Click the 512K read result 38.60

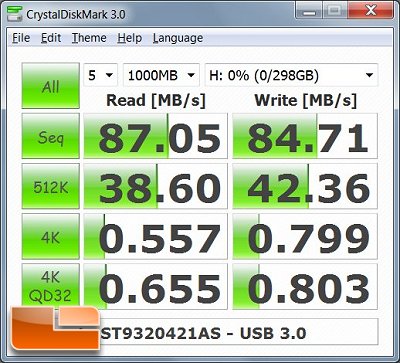(155, 186)
